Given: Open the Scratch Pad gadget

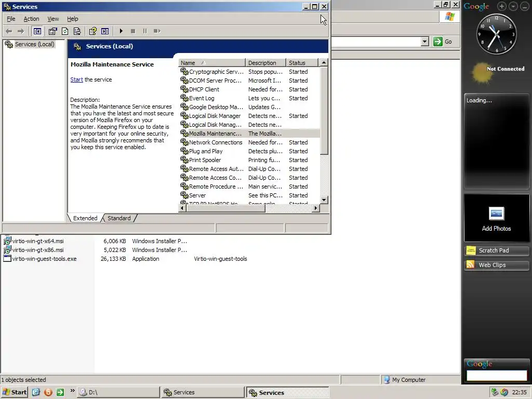Looking at the screenshot, I should (x=496, y=250).
